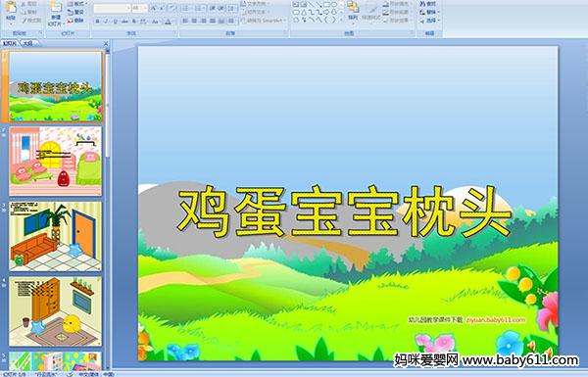588x377 pixels.
Task: Open the align text dropdown
Action: [256, 12]
